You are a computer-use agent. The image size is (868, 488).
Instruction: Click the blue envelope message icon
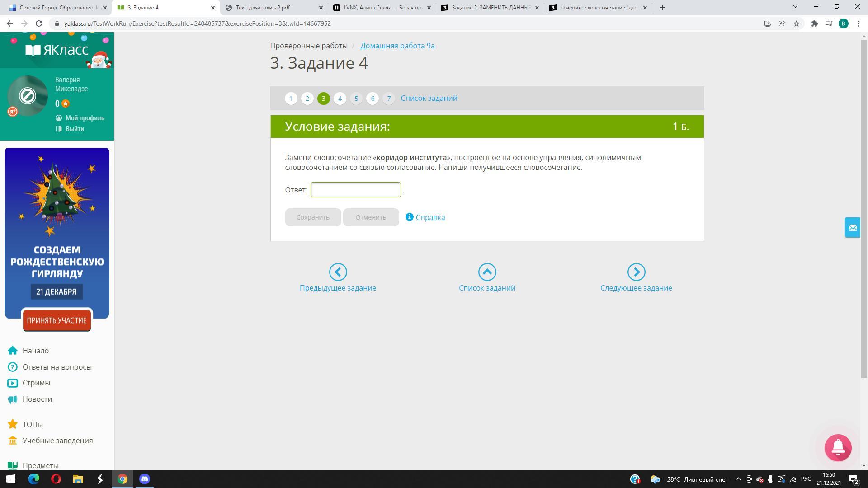click(853, 228)
